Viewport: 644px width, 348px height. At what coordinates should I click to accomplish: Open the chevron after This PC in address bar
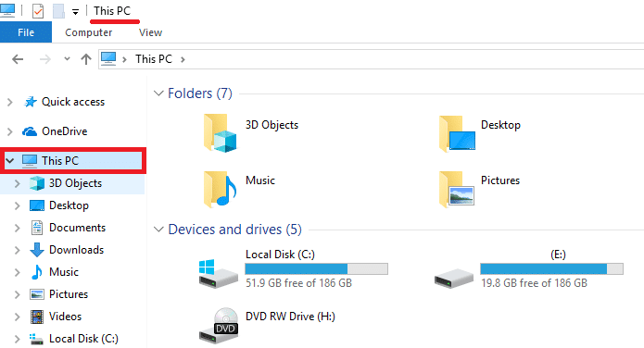tap(183, 59)
